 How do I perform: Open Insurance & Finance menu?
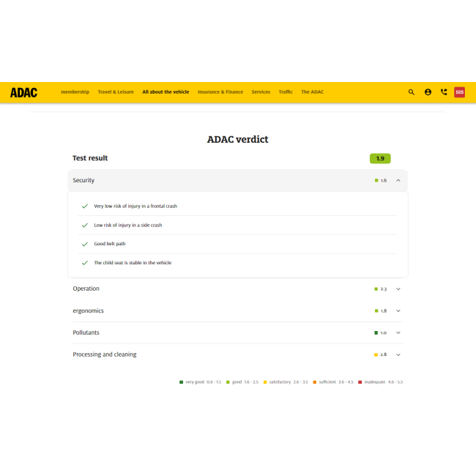click(220, 92)
